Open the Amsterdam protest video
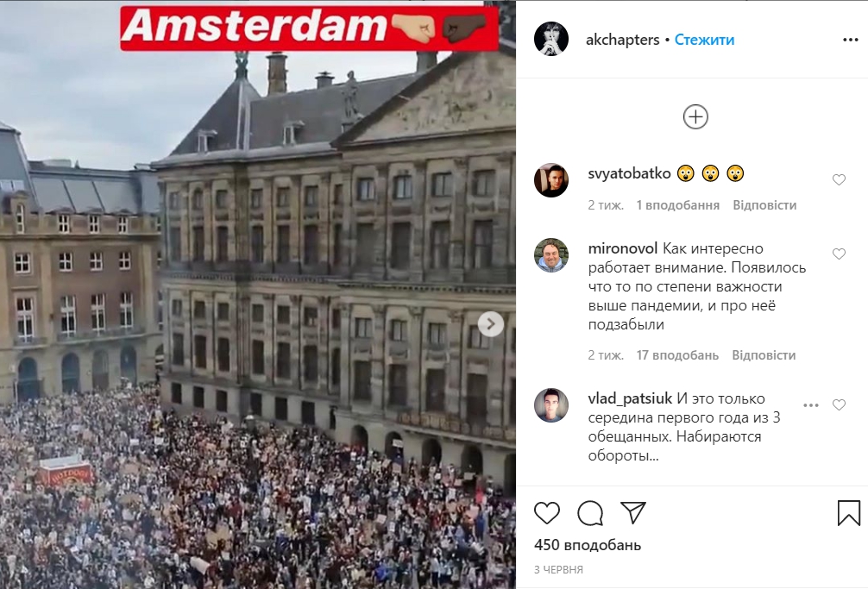 coord(258,294)
